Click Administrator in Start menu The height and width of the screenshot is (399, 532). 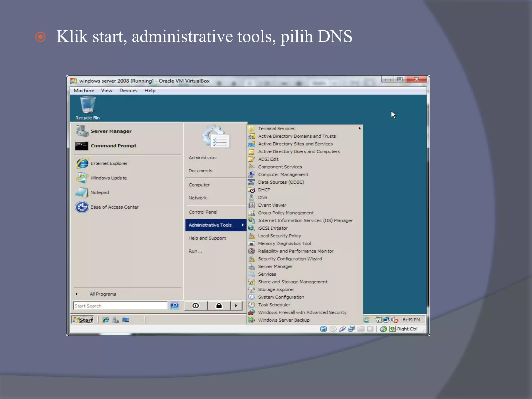tap(203, 158)
